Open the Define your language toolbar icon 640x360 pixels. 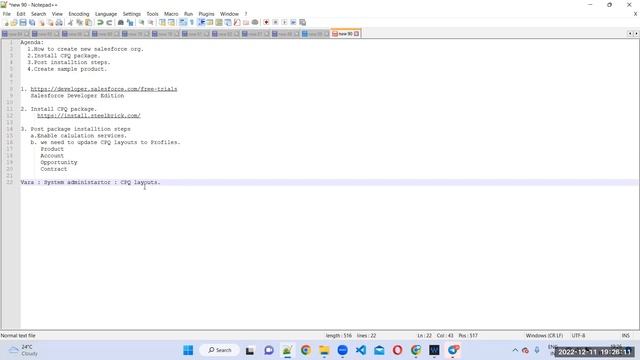click(x=210, y=22)
